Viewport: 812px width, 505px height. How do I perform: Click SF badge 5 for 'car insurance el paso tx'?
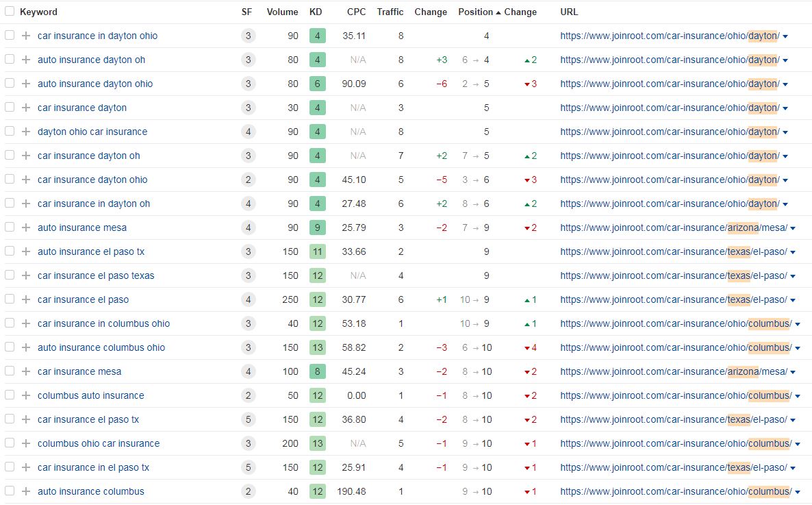pyautogui.click(x=248, y=419)
